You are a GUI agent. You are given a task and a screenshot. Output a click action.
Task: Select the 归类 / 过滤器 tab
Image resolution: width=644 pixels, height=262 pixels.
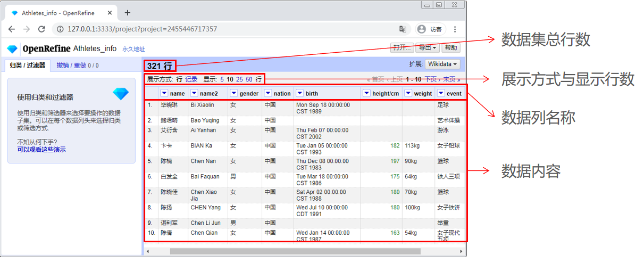[28, 65]
